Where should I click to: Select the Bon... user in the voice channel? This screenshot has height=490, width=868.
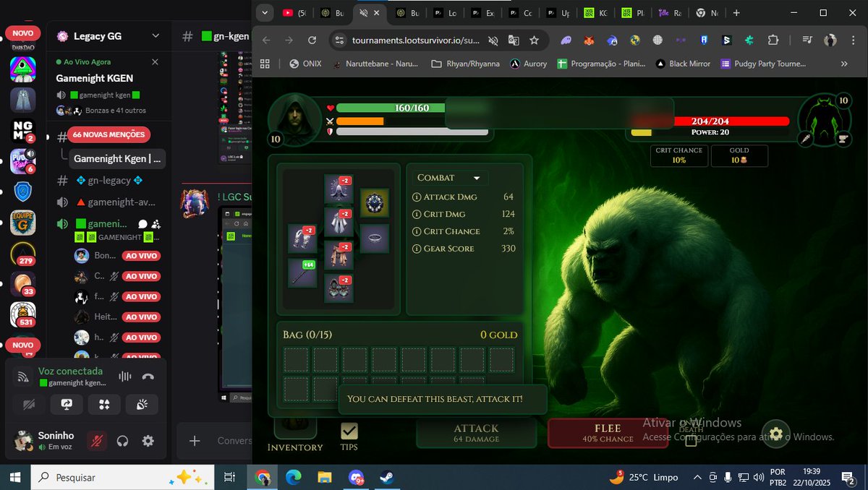coord(118,256)
